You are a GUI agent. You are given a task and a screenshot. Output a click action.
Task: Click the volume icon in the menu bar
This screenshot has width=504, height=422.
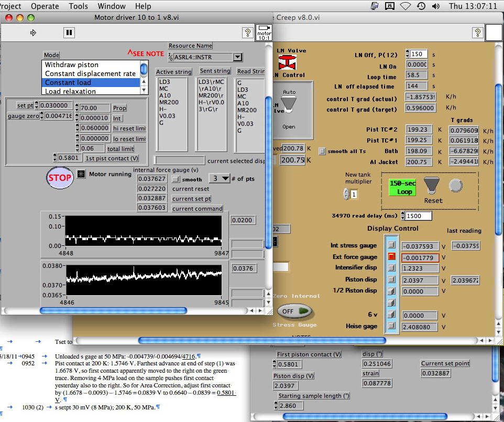[435, 6]
